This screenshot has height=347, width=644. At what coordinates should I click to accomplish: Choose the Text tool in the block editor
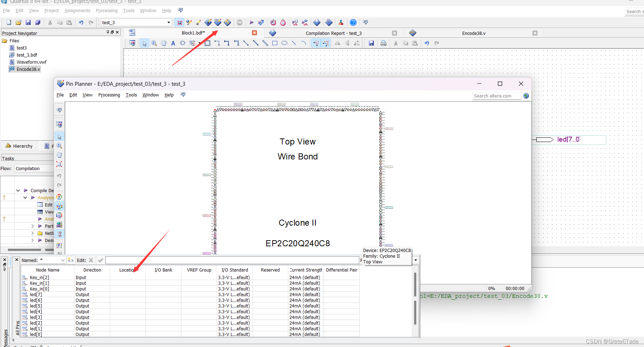pos(173,43)
